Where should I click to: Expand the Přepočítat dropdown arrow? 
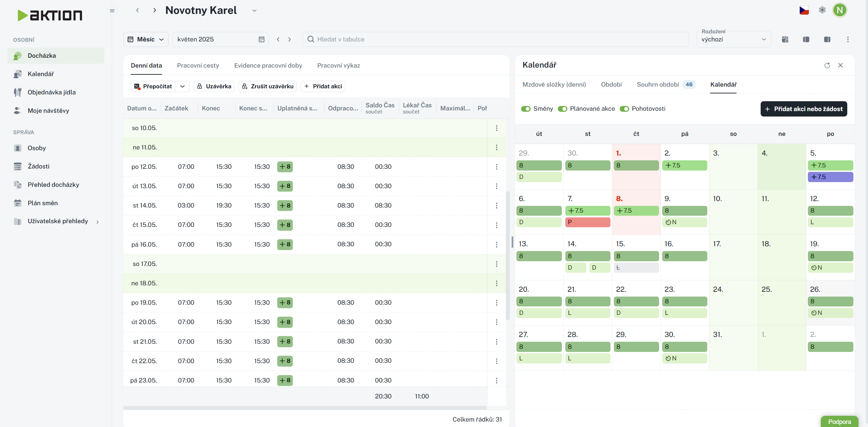(182, 86)
